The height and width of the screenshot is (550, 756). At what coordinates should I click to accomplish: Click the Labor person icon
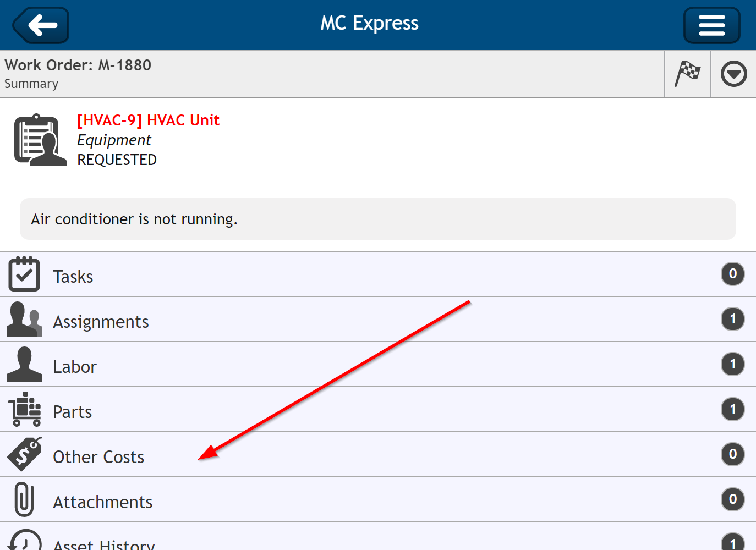[24, 364]
